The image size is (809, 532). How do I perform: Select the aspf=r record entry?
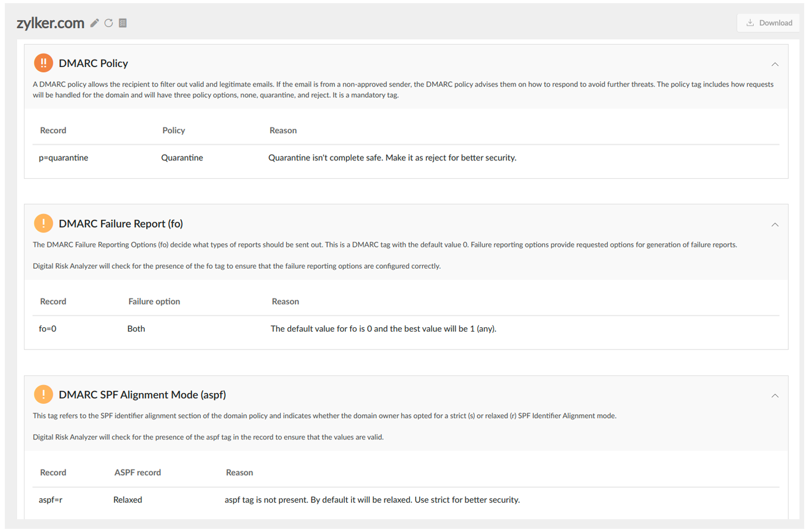[x=50, y=500]
